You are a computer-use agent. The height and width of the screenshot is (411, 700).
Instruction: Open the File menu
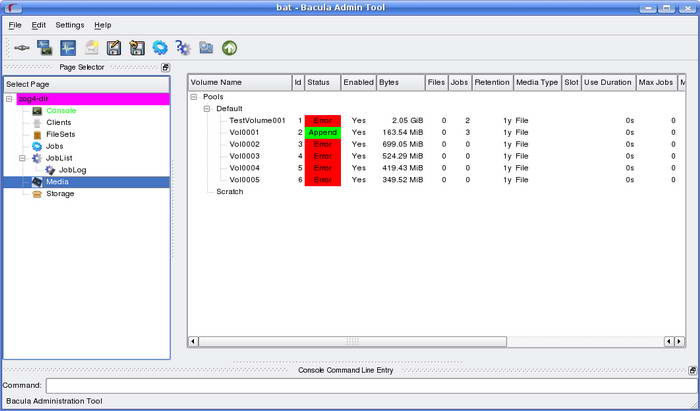point(15,25)
